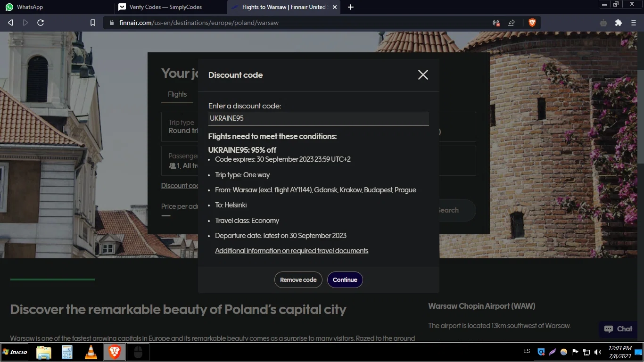Click the finnair.com address bar URL

point(199,23)
